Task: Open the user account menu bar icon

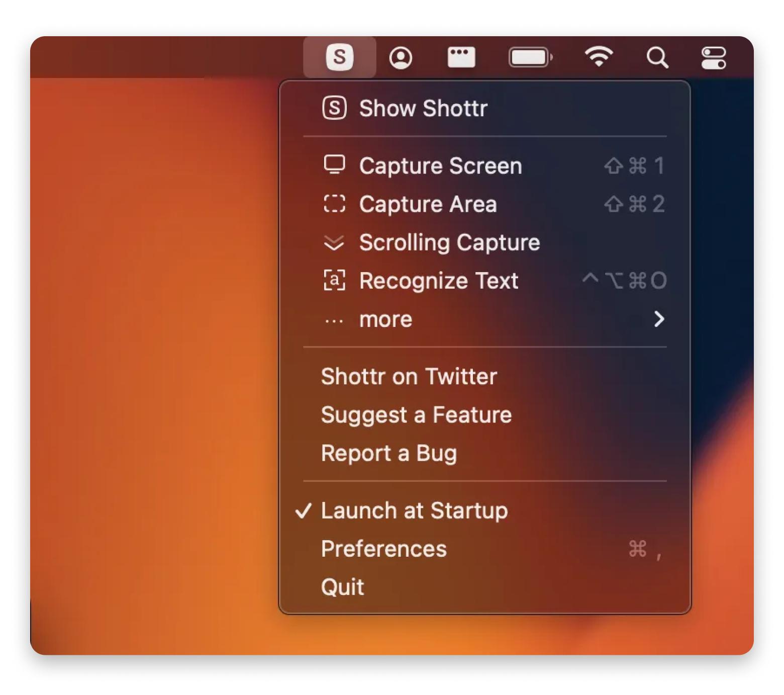Action: point(401,58)
